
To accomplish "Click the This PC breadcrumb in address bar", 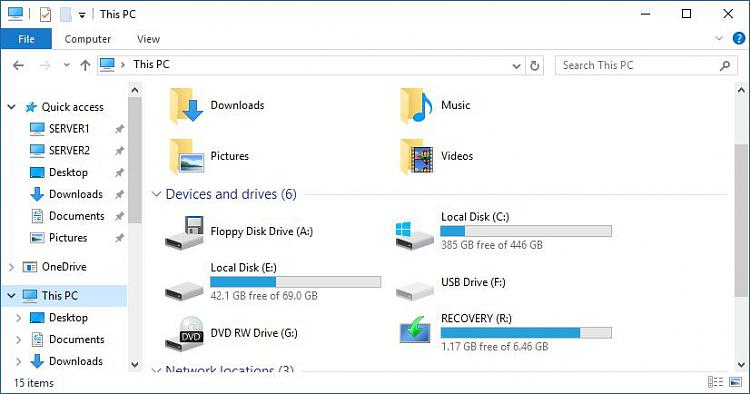I will pos(151,65).
